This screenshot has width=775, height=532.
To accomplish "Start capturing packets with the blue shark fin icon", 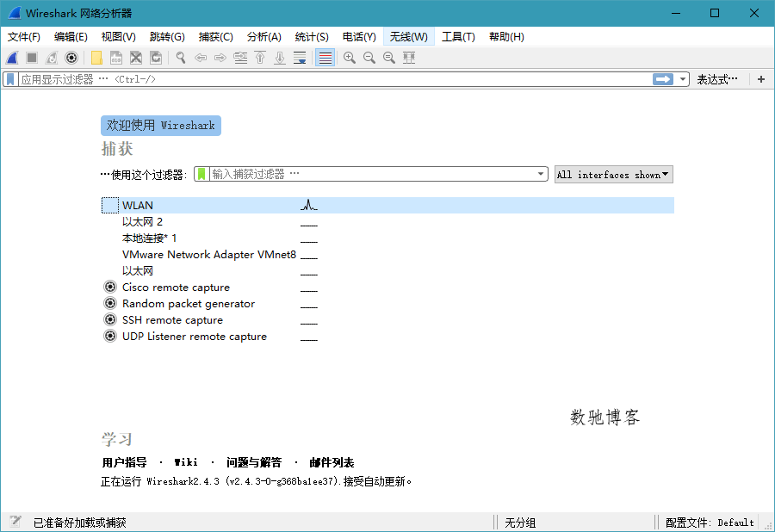I will 12,58.
